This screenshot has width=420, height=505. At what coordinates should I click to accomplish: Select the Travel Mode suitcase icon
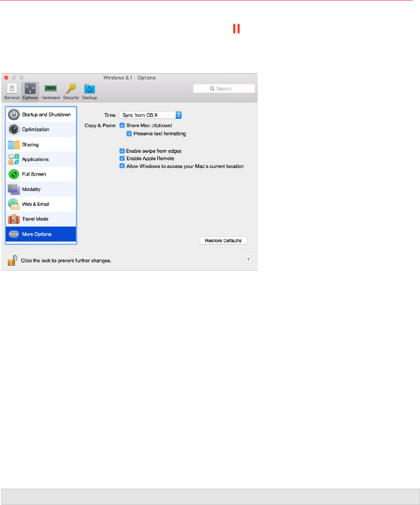14,219
